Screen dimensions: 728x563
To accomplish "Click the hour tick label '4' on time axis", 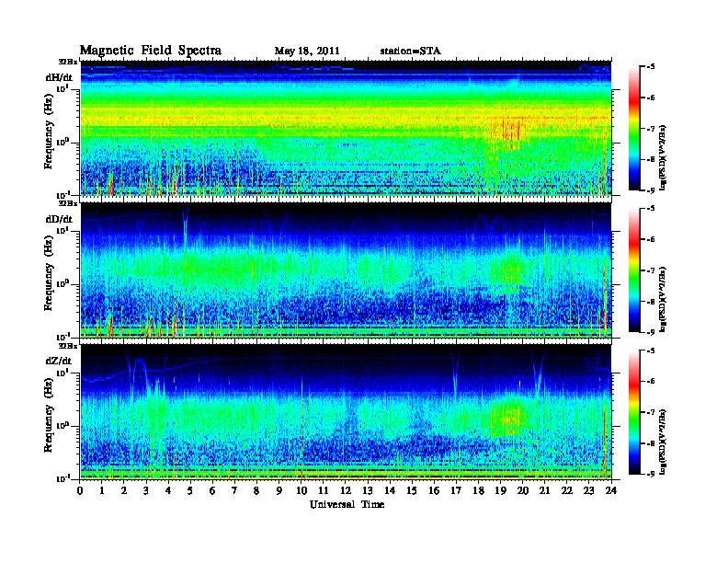I will (168, 490).
